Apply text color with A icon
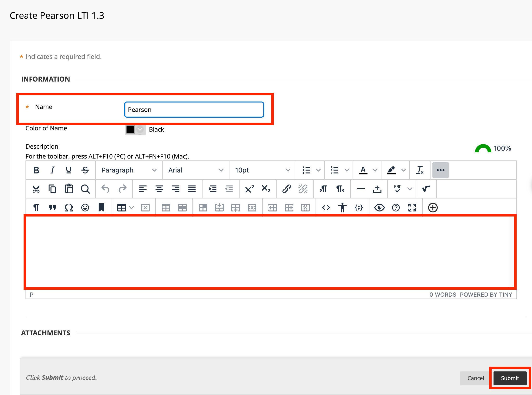 point(363,170)
